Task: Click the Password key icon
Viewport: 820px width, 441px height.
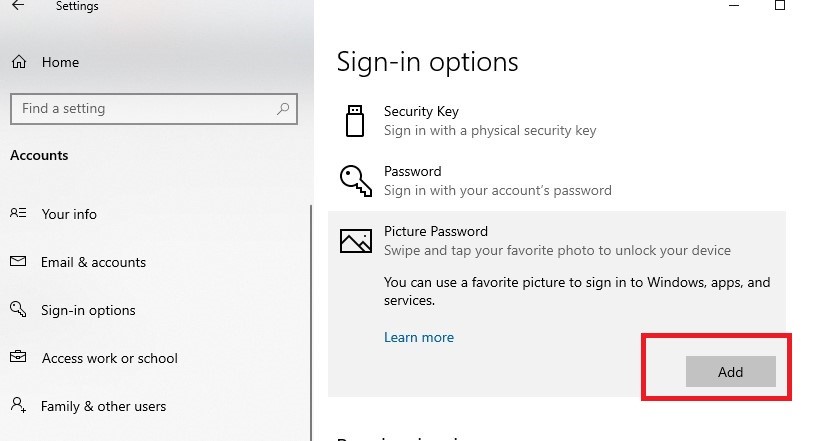Action: 355,181
